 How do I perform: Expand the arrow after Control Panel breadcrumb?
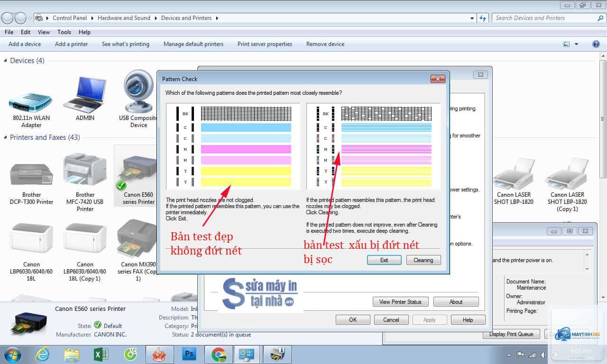tap(92, 18)
